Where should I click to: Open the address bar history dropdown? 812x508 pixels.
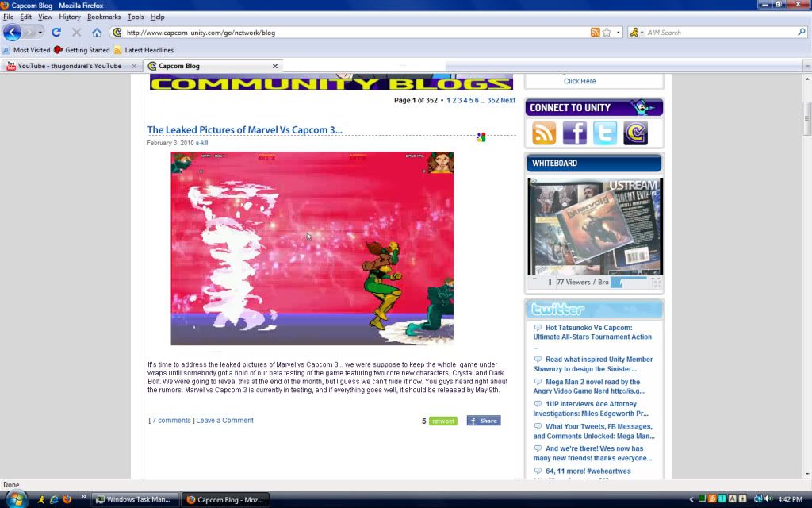point(618,32)
